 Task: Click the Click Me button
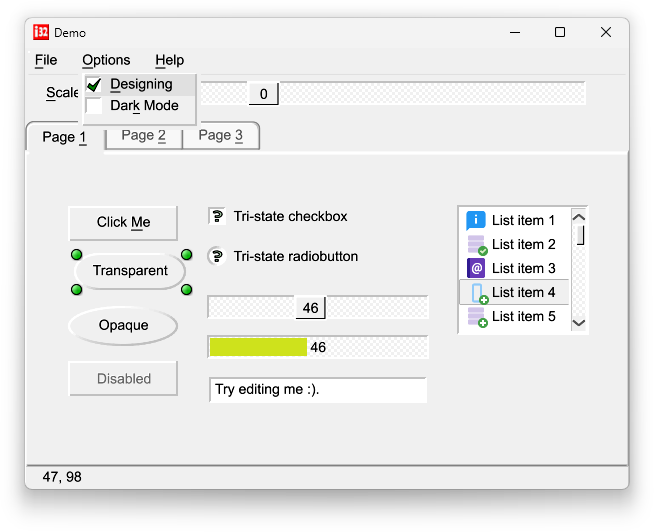pos(123,222)
